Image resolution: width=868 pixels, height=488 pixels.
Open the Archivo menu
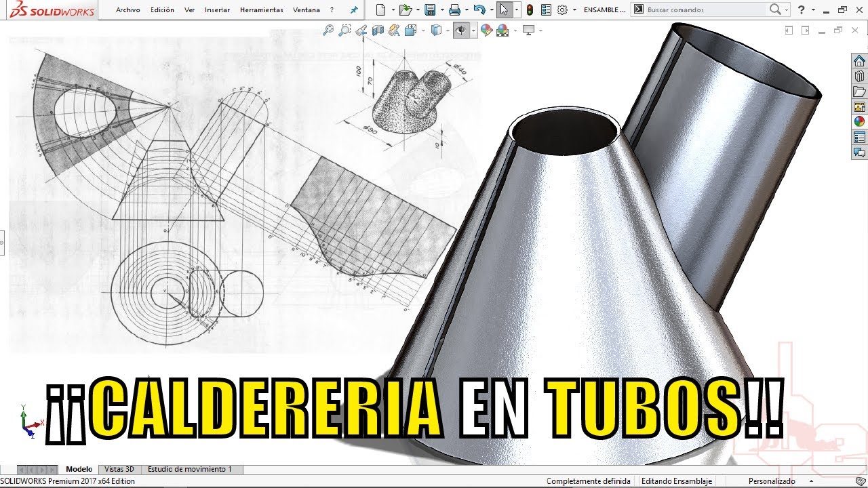click(x=127, y=10)
